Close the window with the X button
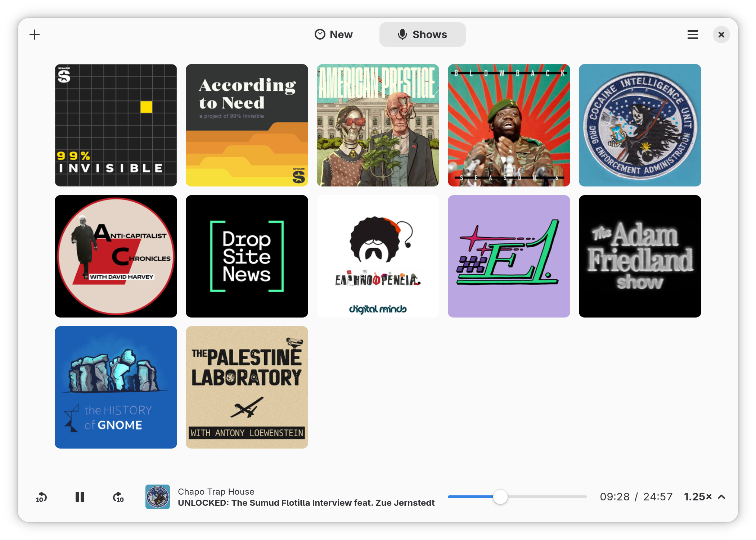This screenshot has height=540, width=756. click(721, 35)
